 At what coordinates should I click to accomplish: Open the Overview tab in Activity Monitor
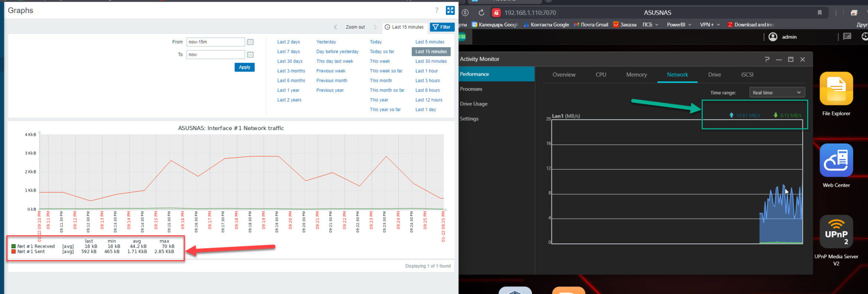(564, 75)
